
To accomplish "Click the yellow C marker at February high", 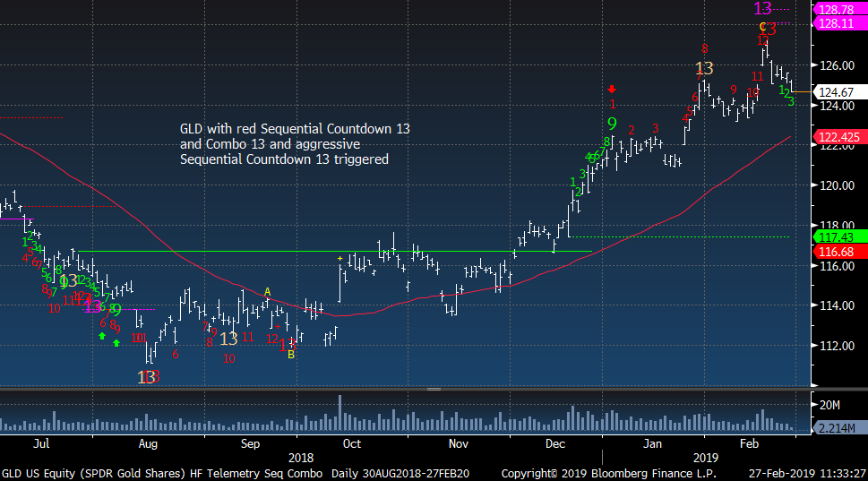I will [x=762, y=27].
